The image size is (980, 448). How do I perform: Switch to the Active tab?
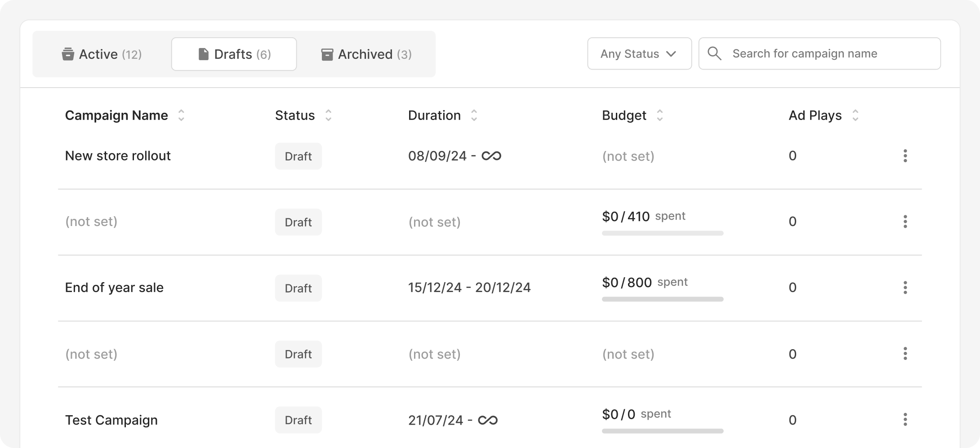(102, 54)
